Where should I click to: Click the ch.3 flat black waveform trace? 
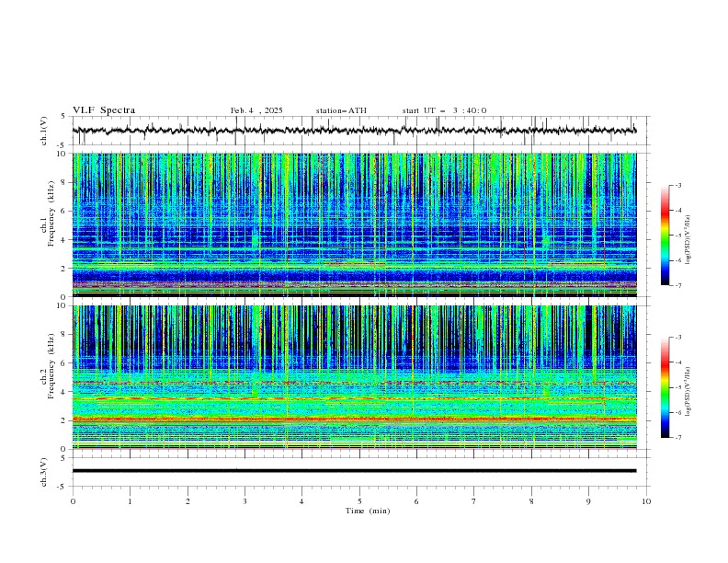(354, 471)
